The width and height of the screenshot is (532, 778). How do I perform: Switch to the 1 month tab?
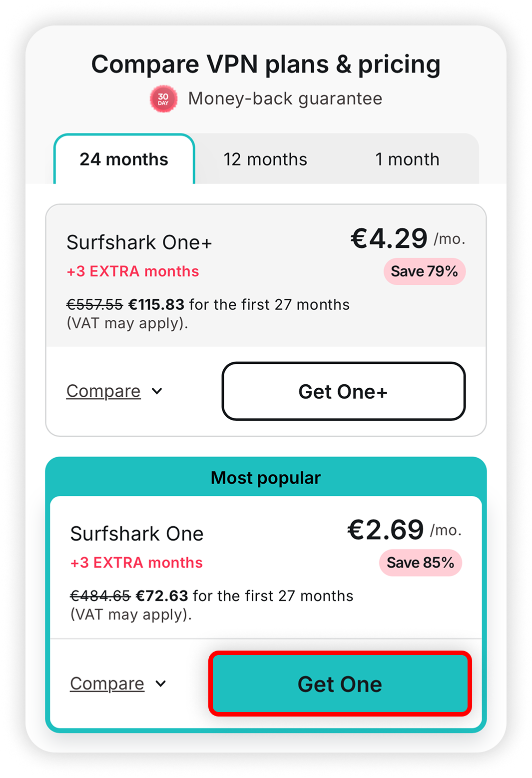pyautogui.click(x=407, y=159)
